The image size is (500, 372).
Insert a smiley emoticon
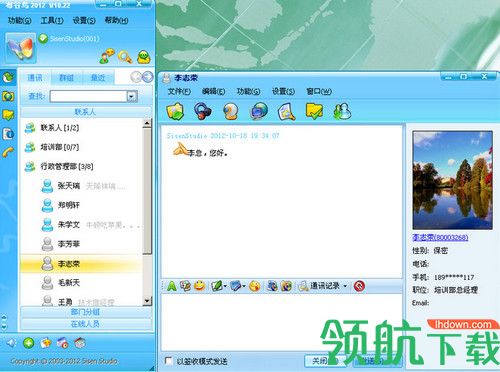coord(199,285)
